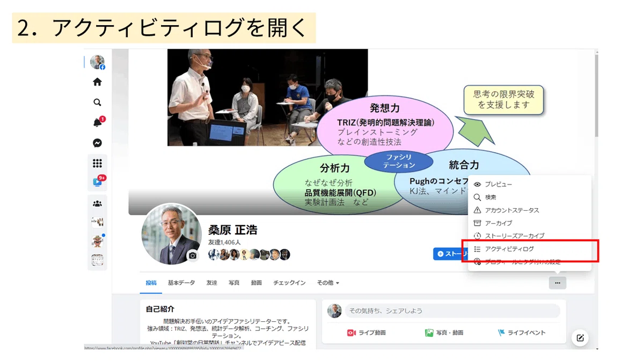Open Watch video icon with 9+ badge
The height and width of the screenshot is (362, 644).
coord(98,182)
